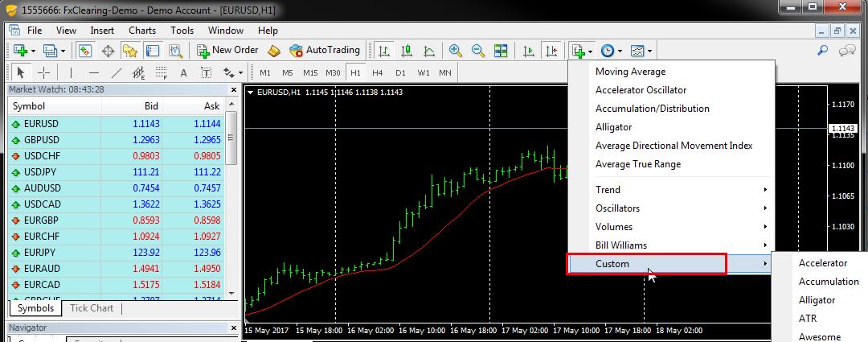Open the tile windows icon
The image size is (868, 342).
501,51
